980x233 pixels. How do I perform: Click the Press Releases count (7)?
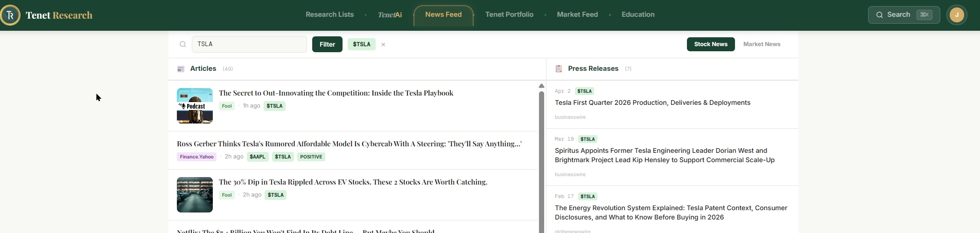coord(628,69)
